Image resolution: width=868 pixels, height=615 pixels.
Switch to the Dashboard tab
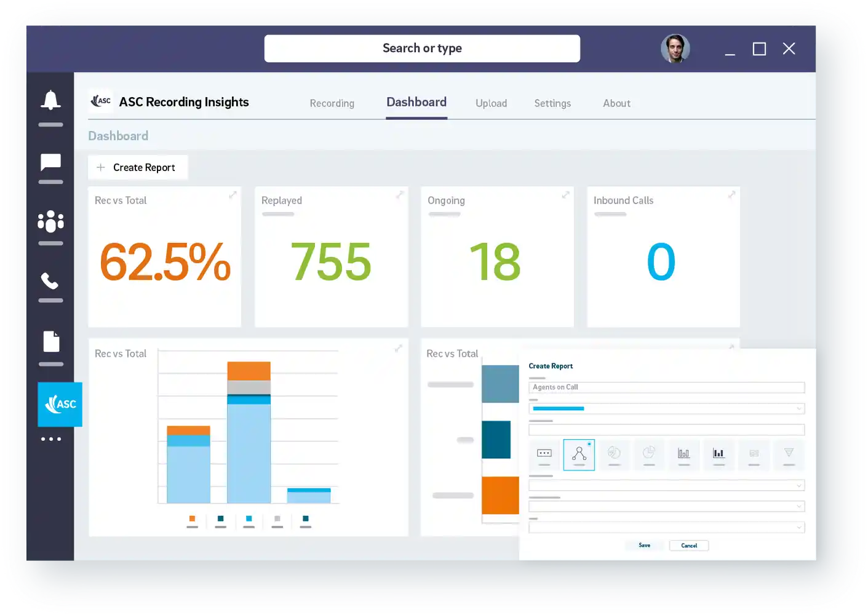[416, 102]
